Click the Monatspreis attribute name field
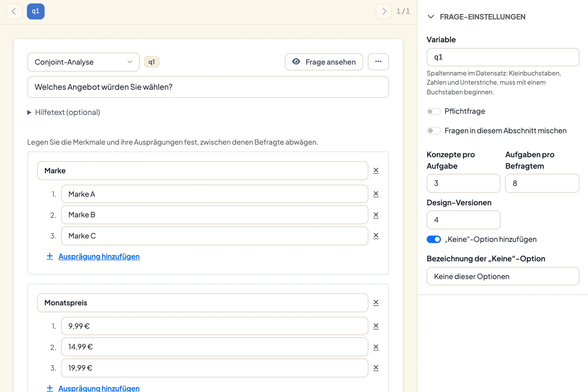 tap(202, 303)
